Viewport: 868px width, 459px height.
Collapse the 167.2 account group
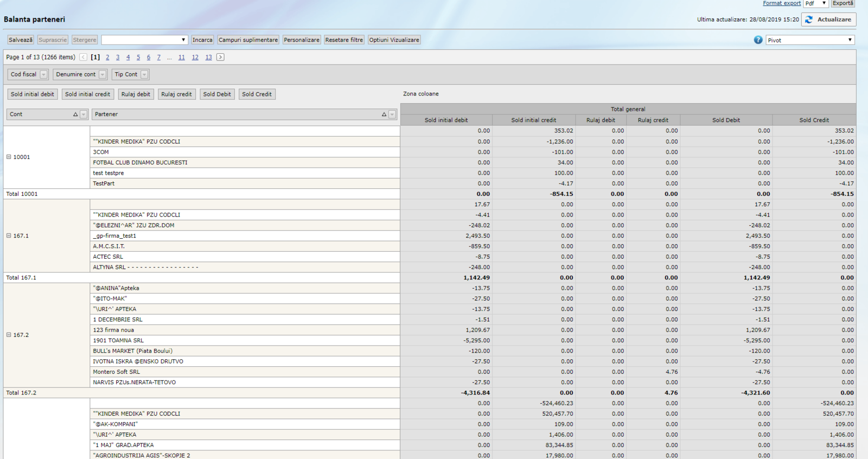tap(9, 335)
